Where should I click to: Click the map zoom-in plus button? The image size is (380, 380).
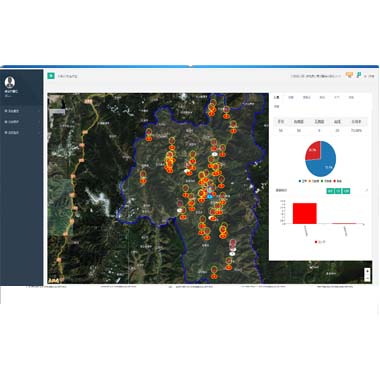click(x=368, y=271)
